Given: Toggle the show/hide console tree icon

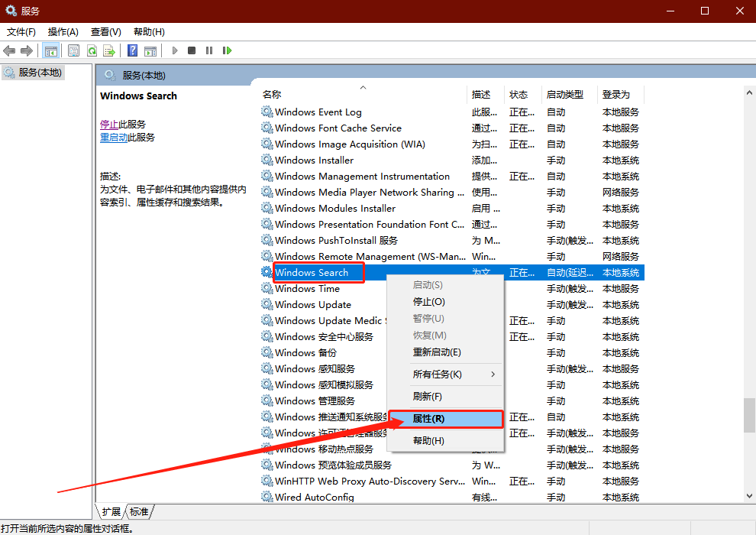Looking at the screenshot, I should (51, 51).
